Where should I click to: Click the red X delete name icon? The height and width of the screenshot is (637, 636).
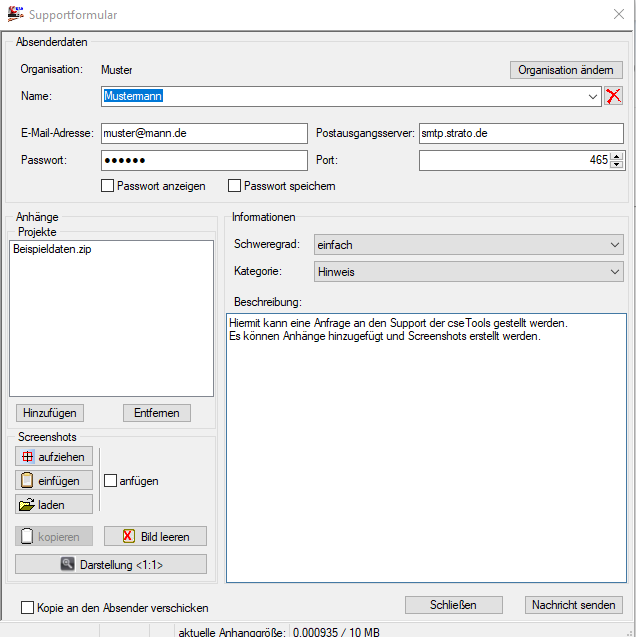coord(613,96)
